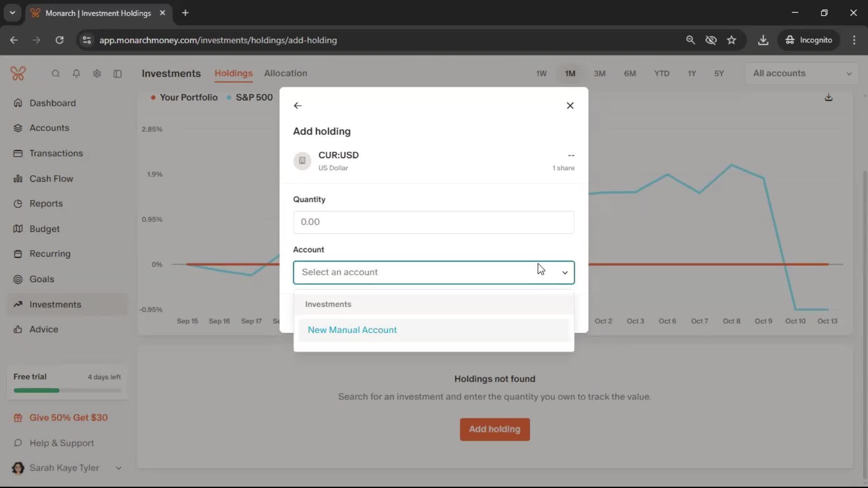Click the Monarch logo icon
The width and height of the screenshot is (868, 488).
click(x=18, y=74)
